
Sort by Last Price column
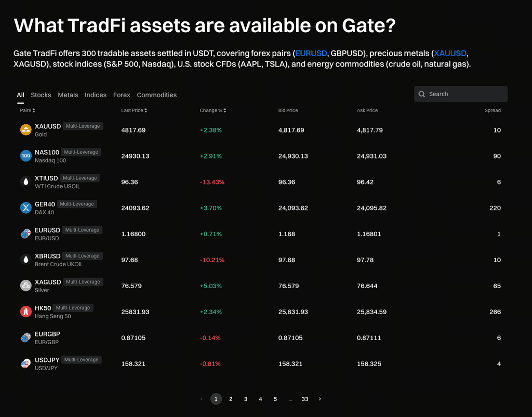pos(134,110)
